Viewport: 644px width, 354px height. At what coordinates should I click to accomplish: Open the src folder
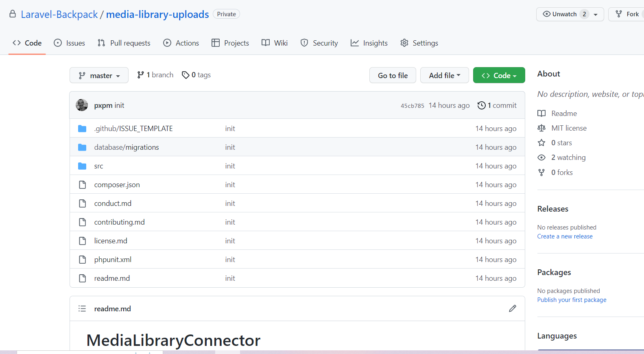[x=99, y=166]
